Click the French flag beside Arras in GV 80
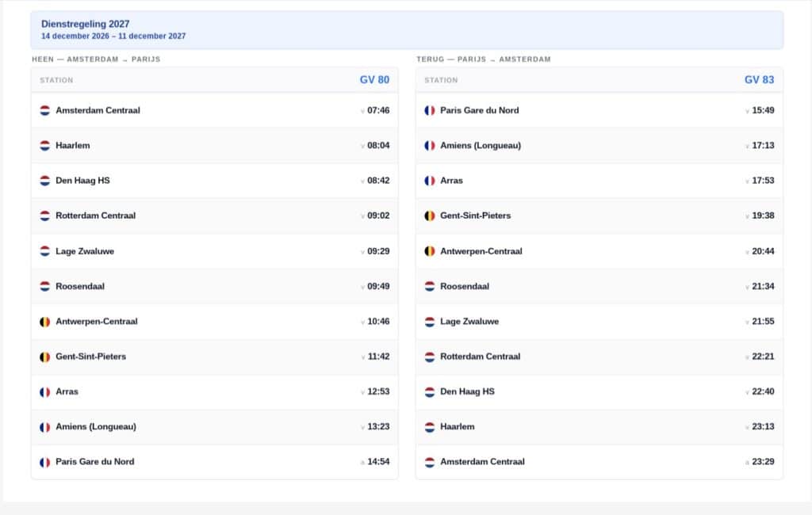 [x=45, y=392]
